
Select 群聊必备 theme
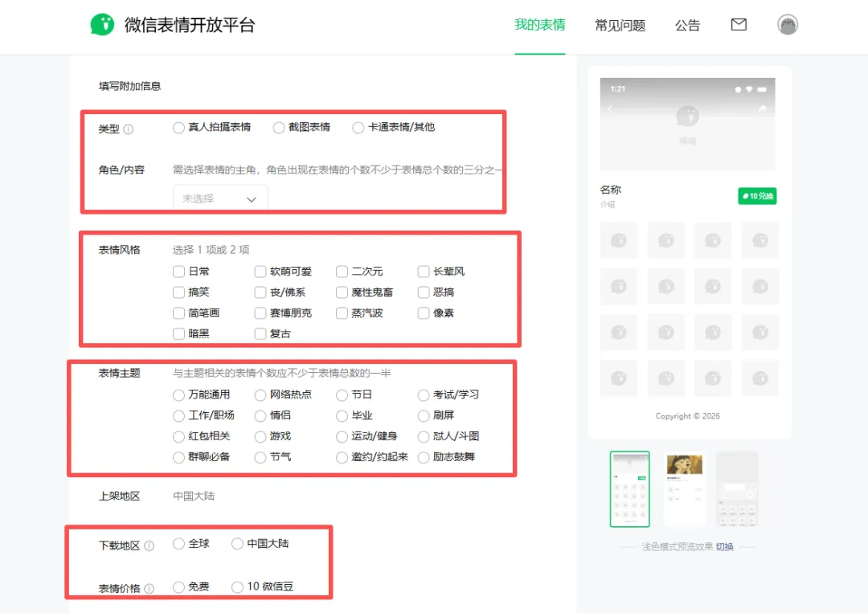pyautogui.click(x=178, y=457)
